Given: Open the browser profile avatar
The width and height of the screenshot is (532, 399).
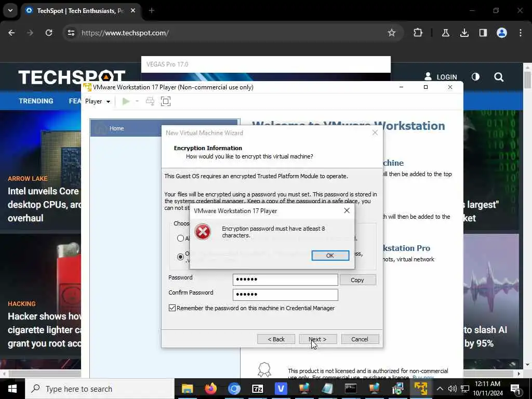Looking at the screenshot, I should [502, 33].
